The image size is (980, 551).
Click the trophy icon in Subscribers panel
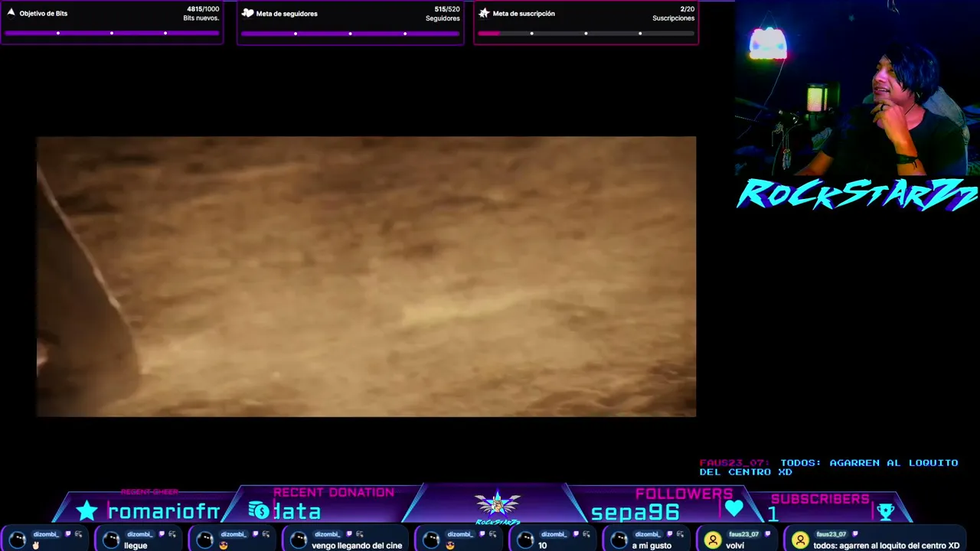click(x=885, y=511)
